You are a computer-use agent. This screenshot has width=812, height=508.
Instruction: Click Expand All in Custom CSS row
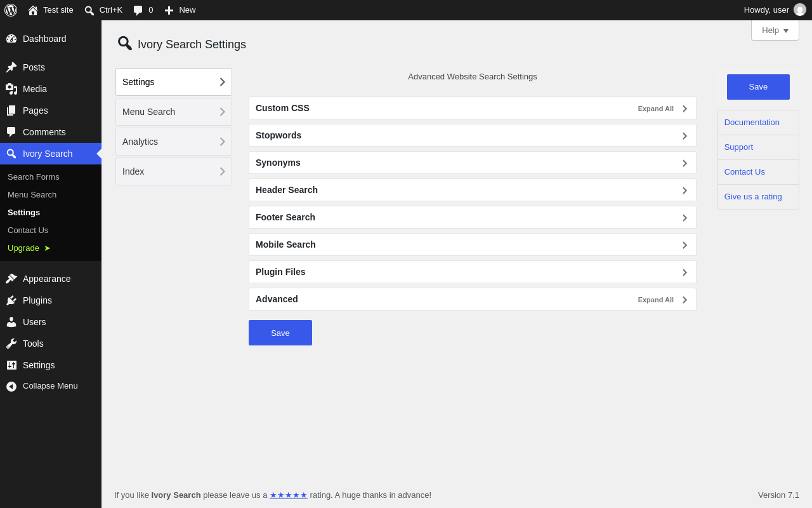(656, 109)
